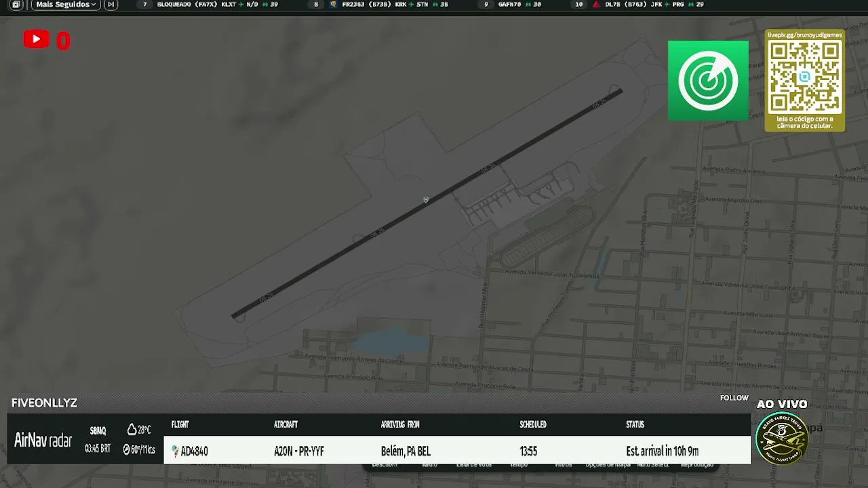Viewport: 868px width, 488px height.
Task: Click the AIRCRAFT column header
Action: pyautogui.click(x=285, y=424)
